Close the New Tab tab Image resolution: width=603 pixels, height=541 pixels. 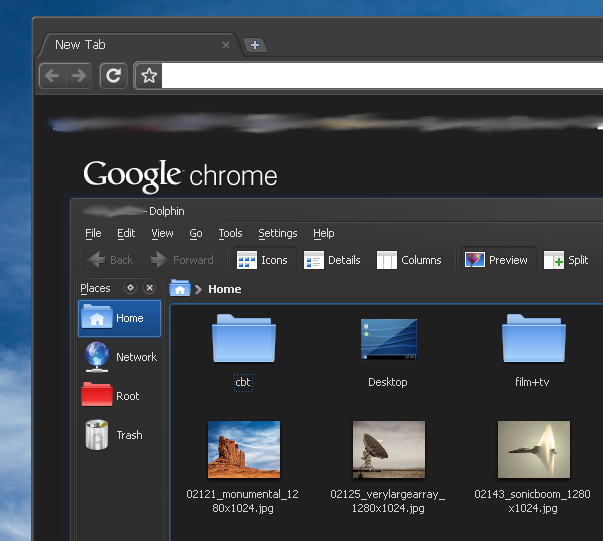coord(226,45)
